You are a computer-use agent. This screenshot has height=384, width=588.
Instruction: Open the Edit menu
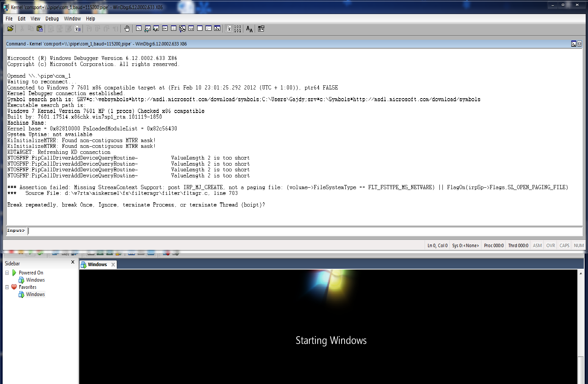pyautogui.click(x=22, y=19)
